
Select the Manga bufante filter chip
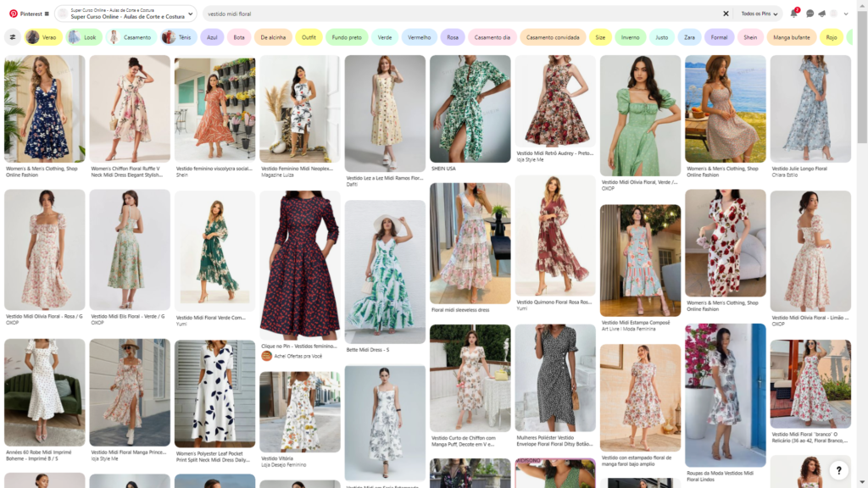click(x=792, y=37)
